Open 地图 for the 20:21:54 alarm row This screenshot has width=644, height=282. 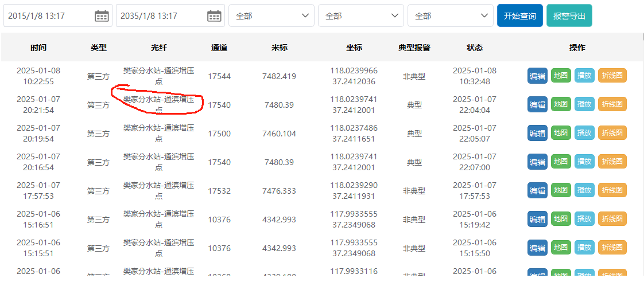click(561, 104)
